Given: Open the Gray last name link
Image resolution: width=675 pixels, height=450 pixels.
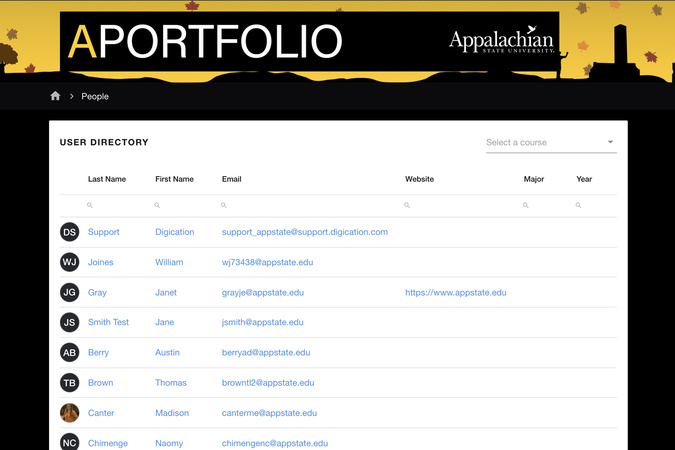Looking at the screenshot, I should 97,292.
